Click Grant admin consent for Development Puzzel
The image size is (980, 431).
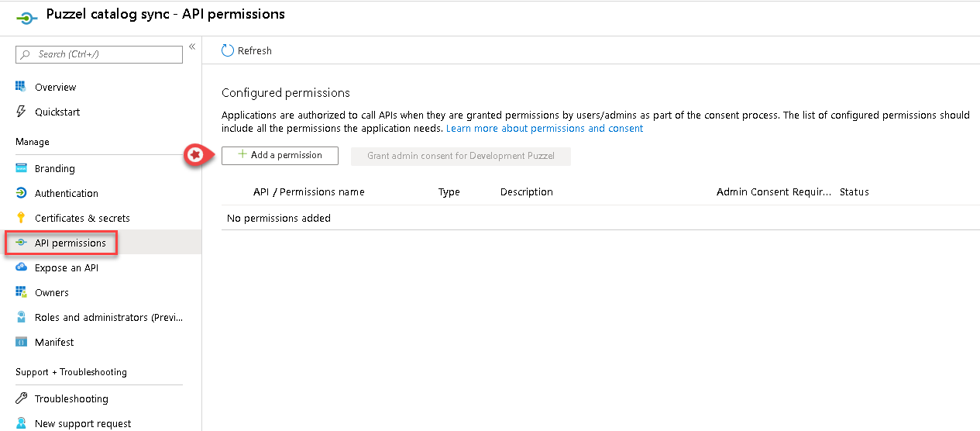pyautogui.click(x=461, y=155)
